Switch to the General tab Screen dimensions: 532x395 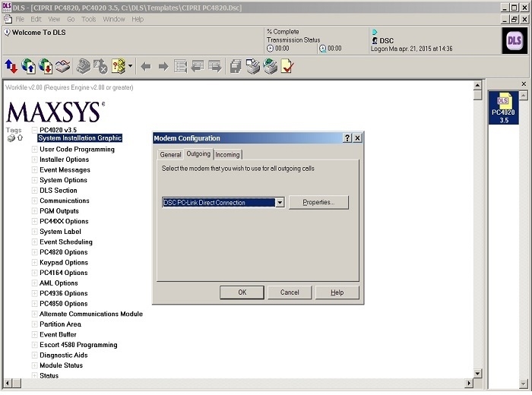(x=170, y=155)
